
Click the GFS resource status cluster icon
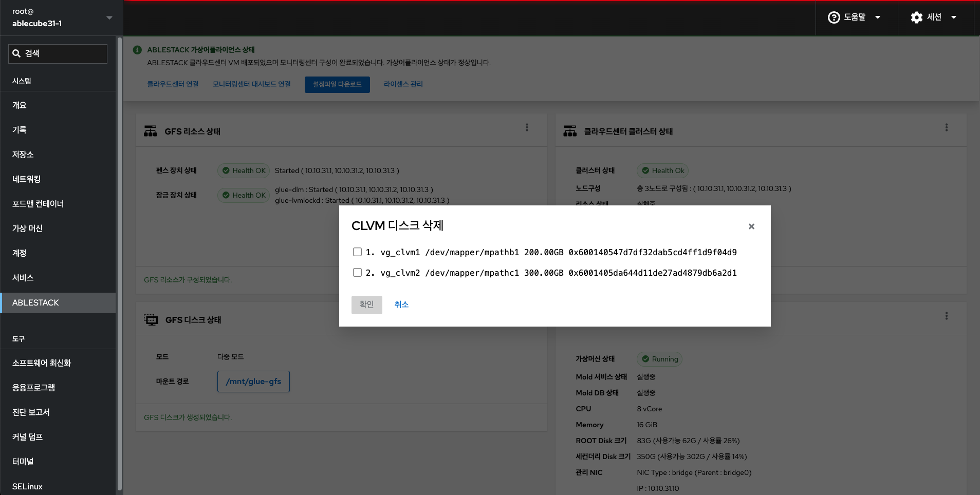(x=151, y=131)
